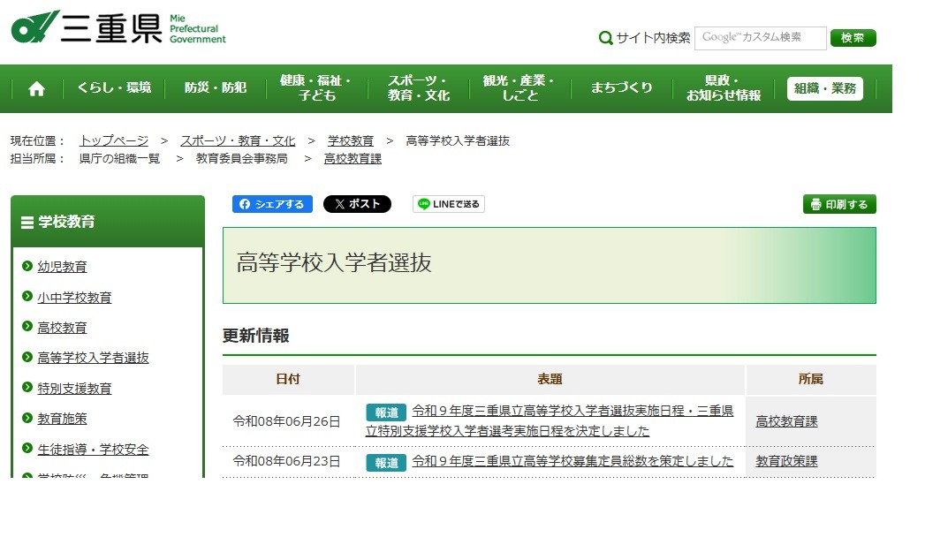Click 令和08年06月23日 date cell
The height and width of the screenshot is (560, 925).
287,461
